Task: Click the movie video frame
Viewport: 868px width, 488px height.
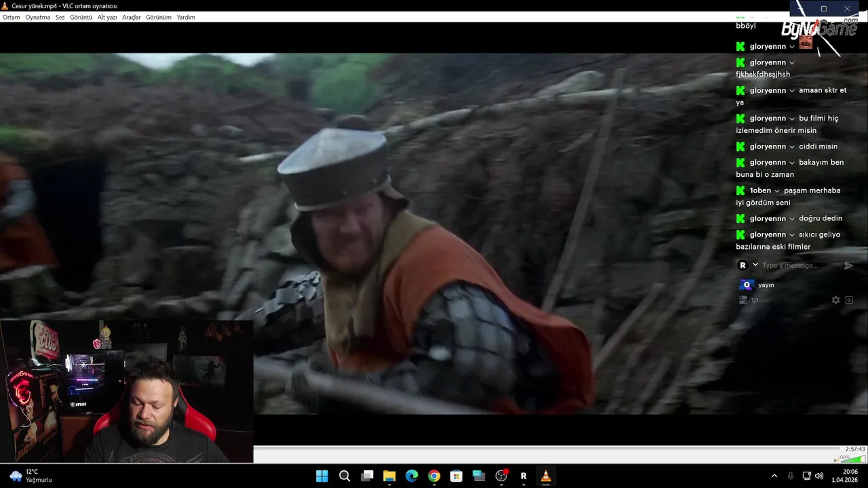Action: 434,234
